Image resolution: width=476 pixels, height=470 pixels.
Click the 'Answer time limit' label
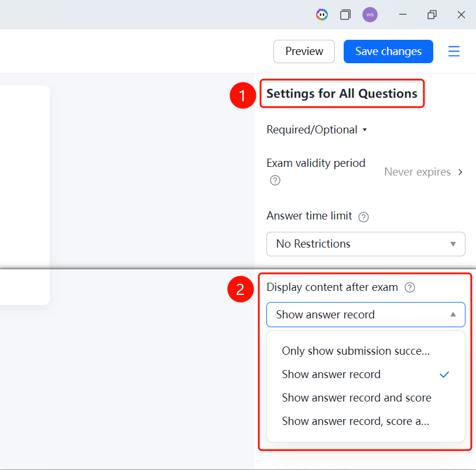pos(309,216)
